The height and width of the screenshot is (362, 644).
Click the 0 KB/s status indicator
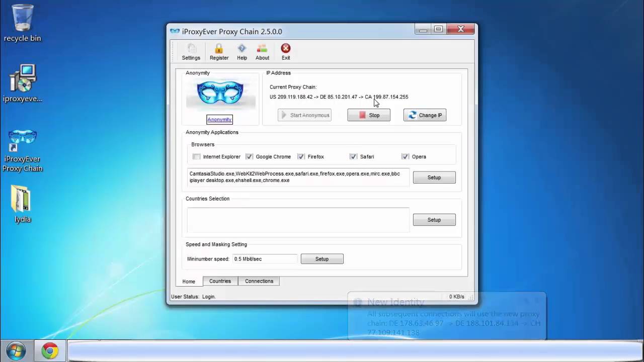[457, 297]
